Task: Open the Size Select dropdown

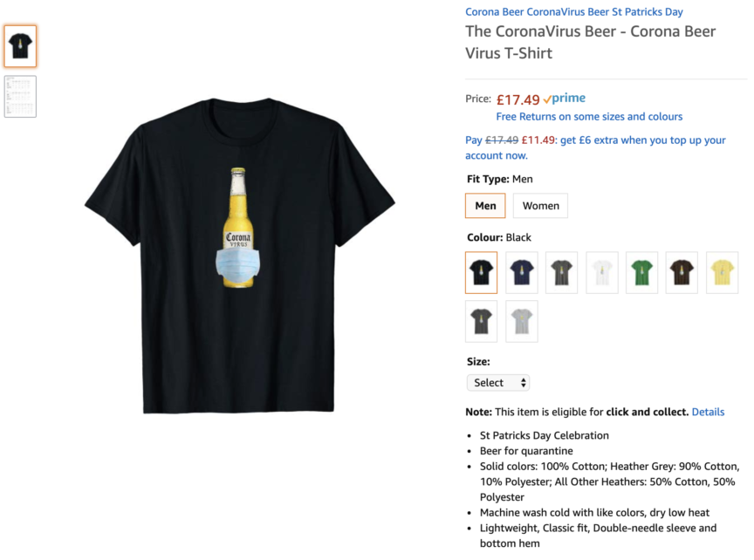Action: (498, 383)
